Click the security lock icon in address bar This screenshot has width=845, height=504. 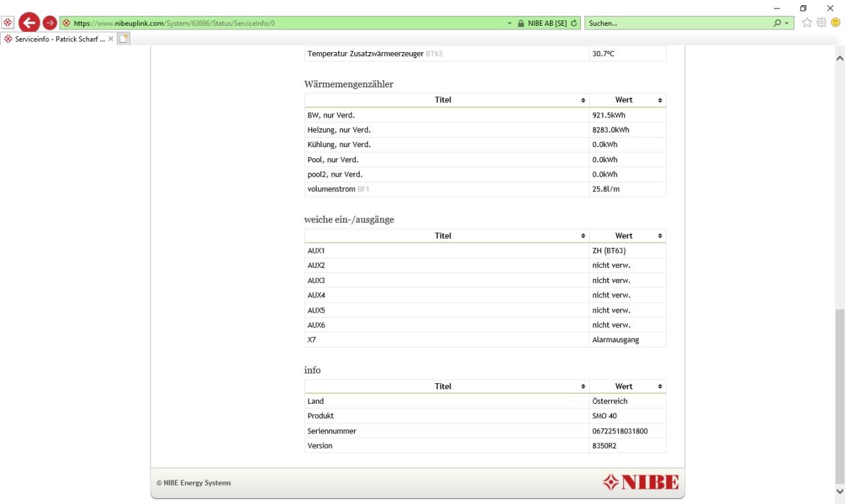click(x=521, y=24)
